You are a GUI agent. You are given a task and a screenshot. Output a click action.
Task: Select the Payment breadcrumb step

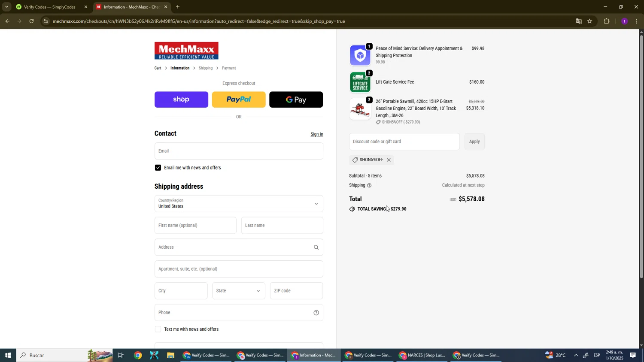click(229, 68)
